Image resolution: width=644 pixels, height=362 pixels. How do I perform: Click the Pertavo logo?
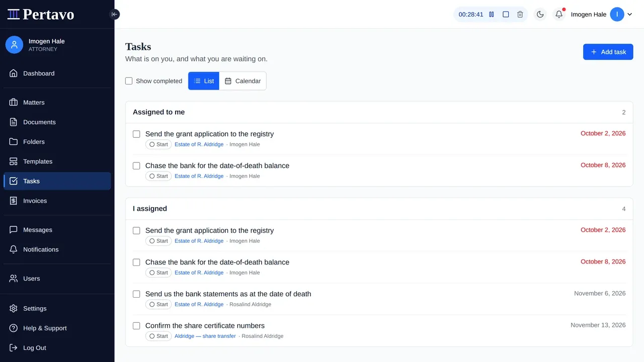[x=41, y=14]
